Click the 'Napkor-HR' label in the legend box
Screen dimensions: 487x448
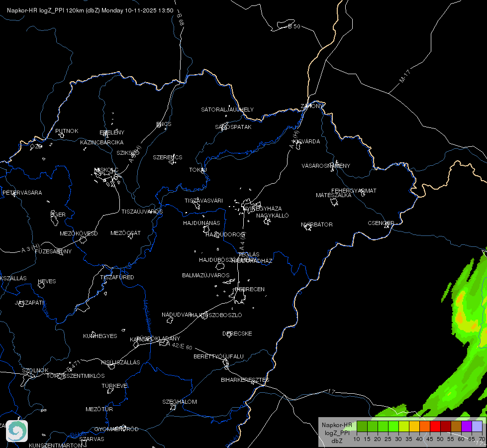pos(337,425)
